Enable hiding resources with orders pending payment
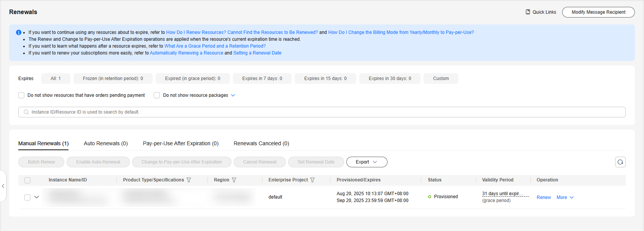The image size is (644, 231). point(21,95)
